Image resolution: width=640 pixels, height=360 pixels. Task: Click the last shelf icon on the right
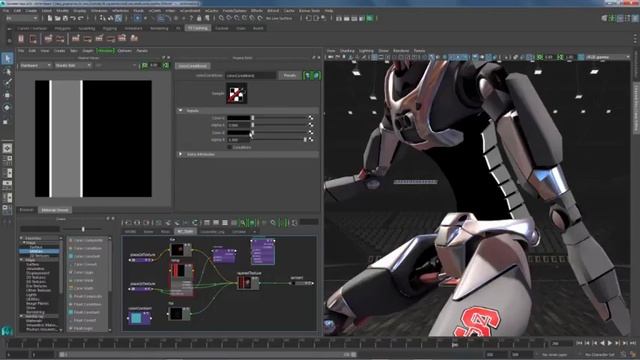coord(134,38)
